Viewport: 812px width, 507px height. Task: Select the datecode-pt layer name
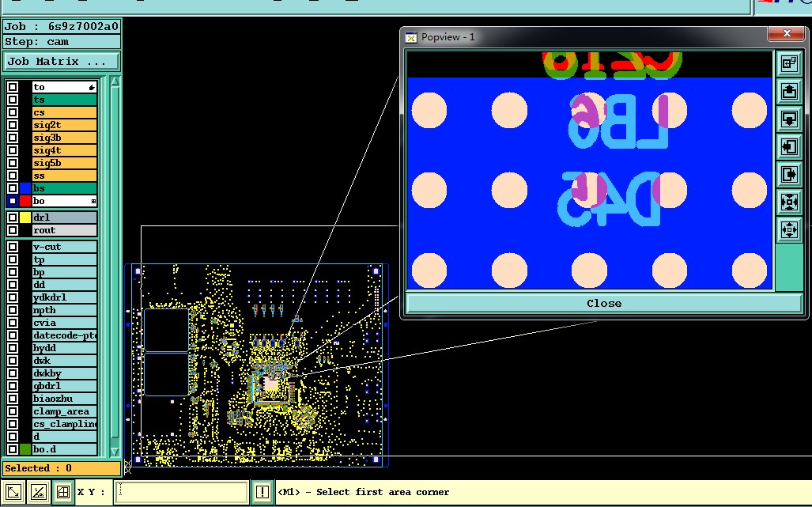click(64, 335)
